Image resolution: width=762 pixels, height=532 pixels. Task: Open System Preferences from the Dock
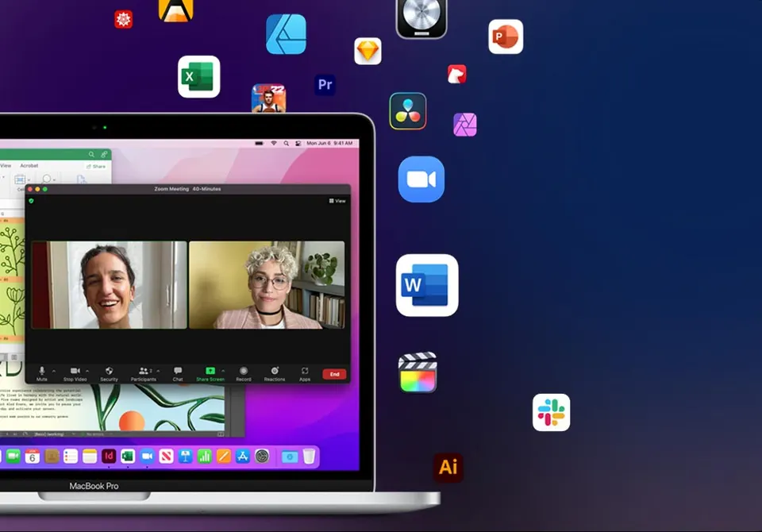pos(262,456)
